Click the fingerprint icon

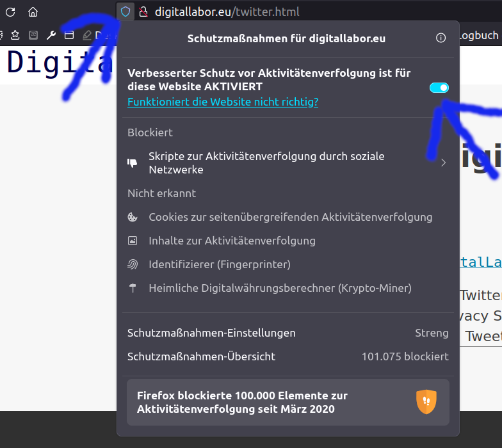(132, 264)
